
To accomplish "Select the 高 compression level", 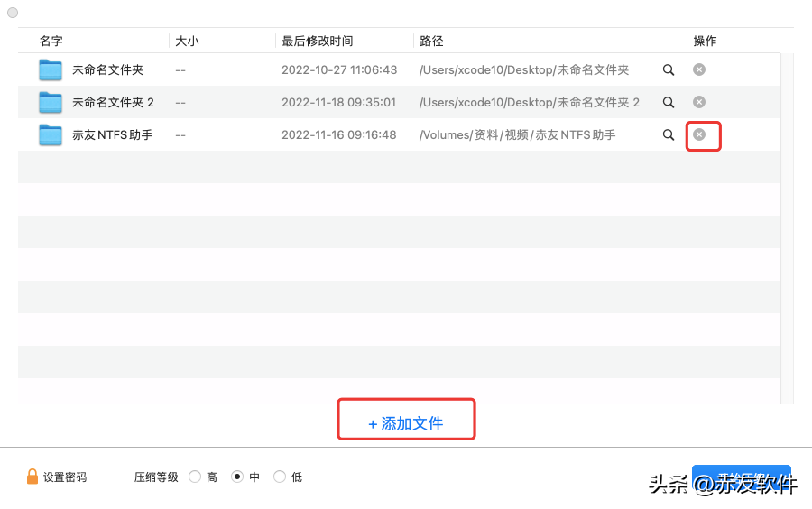I will point(195,477).
